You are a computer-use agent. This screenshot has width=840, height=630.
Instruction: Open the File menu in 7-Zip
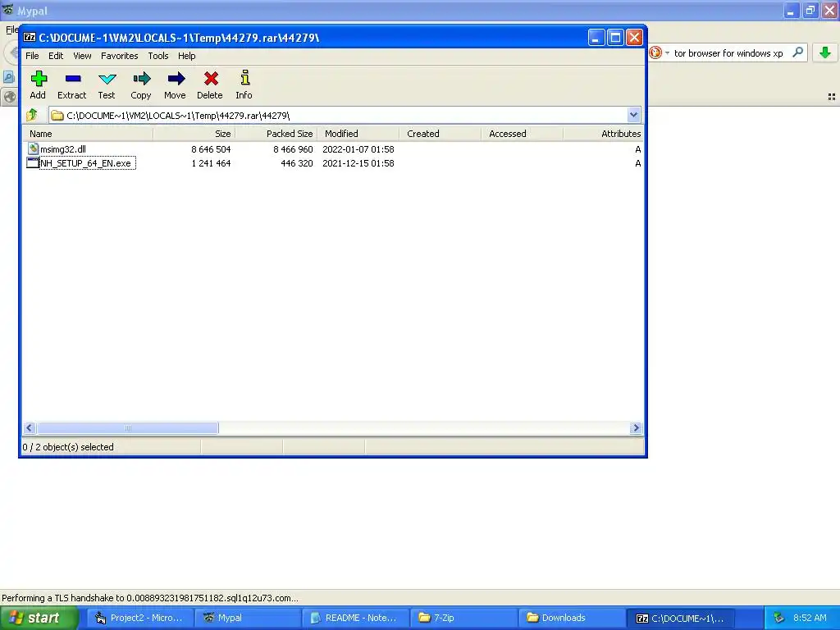tap(32, 56)
